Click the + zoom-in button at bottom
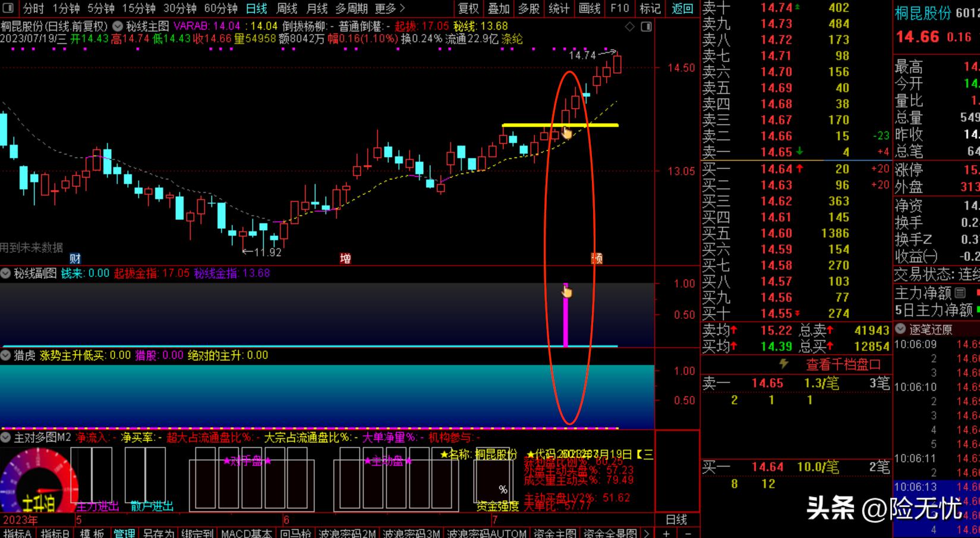The width and height of the screenshot is (980, 538). [x=666, y=533]
